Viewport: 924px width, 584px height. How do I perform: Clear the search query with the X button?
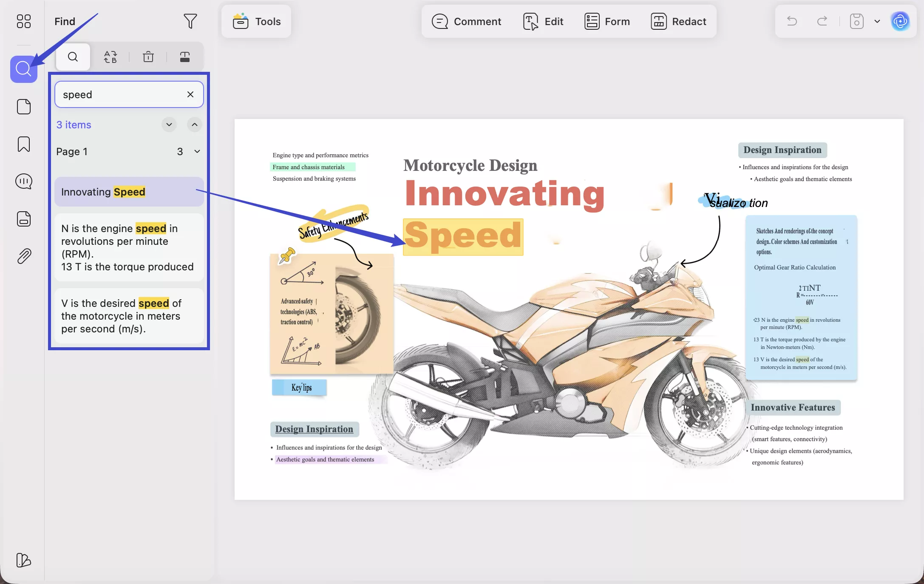[190, 94]
